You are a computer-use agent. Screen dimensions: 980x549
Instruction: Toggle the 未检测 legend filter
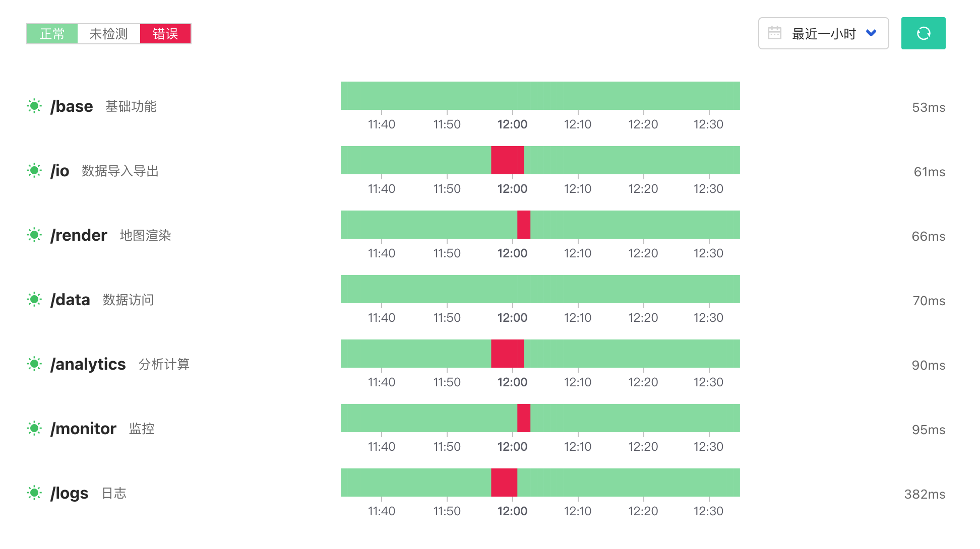click(109, 34)
